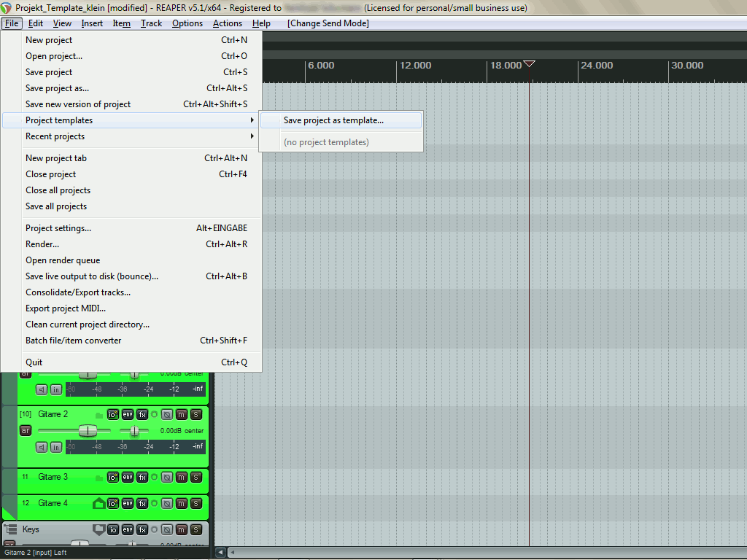Screen dimensions: 747x560
Task: Click the REAPER logo in the title bar
Action: 6,7
